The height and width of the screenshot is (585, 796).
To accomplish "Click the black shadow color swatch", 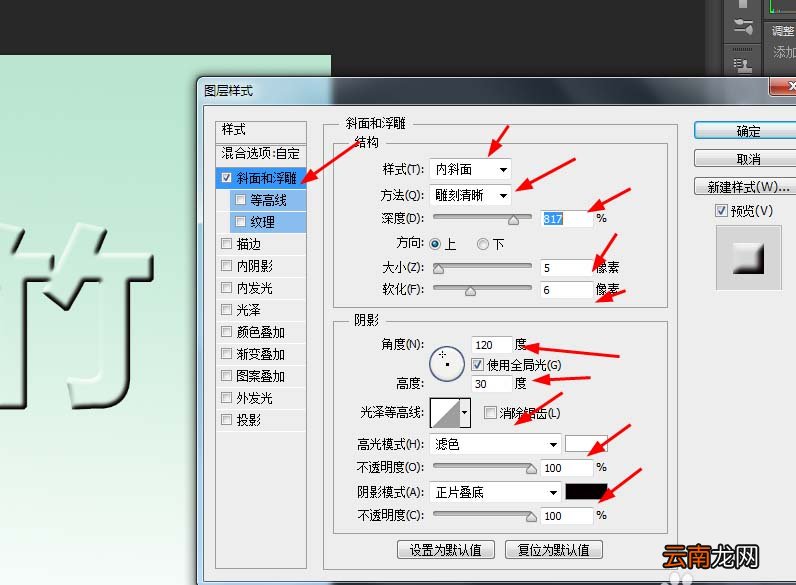I will point(586,492).
